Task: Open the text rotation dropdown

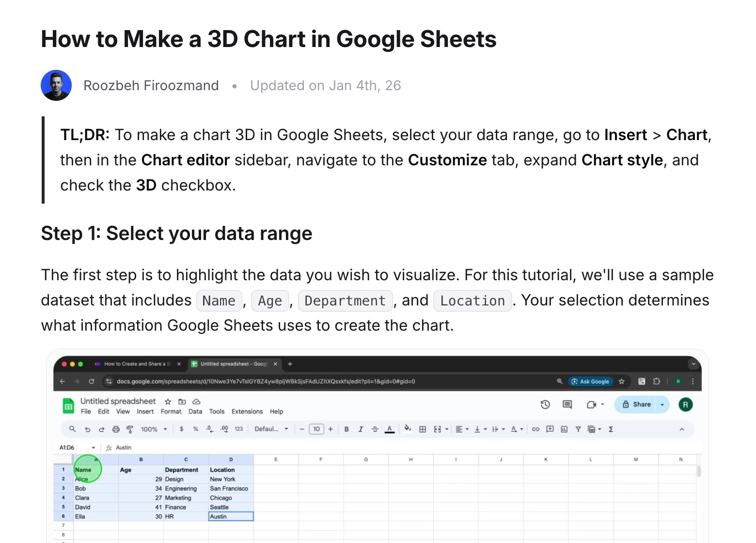Action: click(x=517, y=429)
